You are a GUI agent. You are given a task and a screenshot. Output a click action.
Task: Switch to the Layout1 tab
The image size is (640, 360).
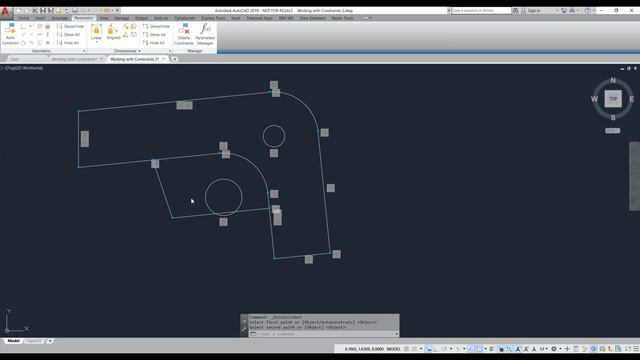34,341
